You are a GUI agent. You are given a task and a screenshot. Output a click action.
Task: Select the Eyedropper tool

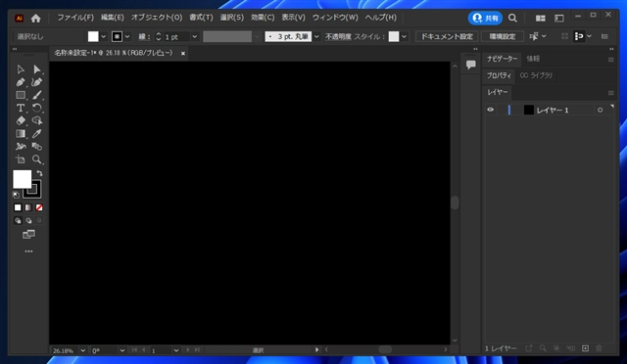coord(37,133)
